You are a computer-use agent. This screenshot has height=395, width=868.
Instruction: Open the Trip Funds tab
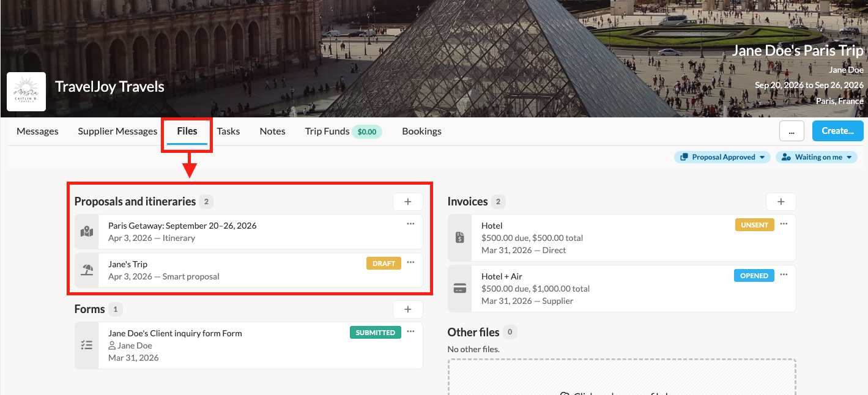click(x=327, y=131)
